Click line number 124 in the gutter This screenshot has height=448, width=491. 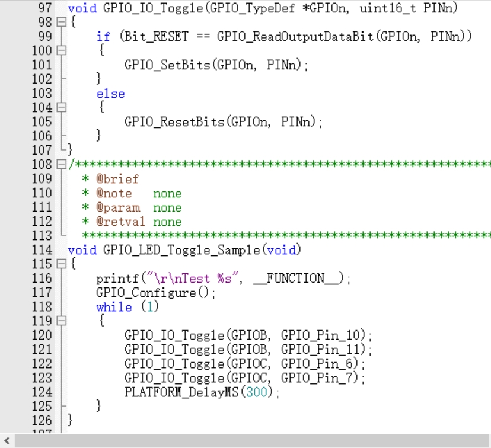tap(42, 392)
